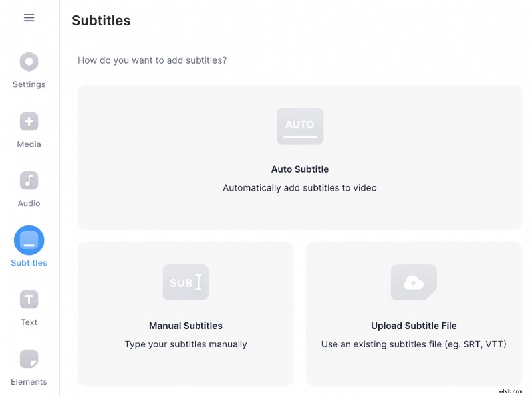Click the AUTO badge icon
Image resolution: width=532 pixels, height=396 pixels.
coord(300,126)
